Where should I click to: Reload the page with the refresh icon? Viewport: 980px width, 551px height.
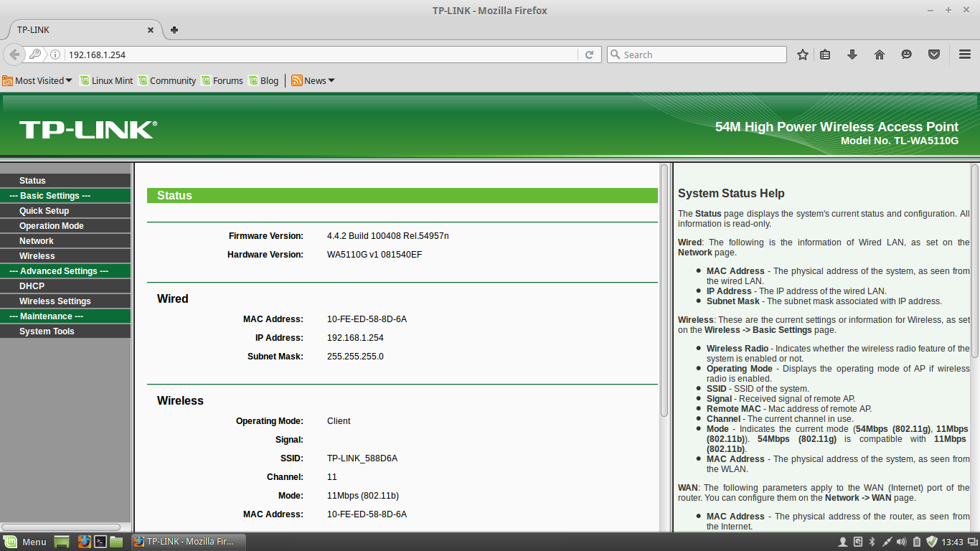(589, 55)
